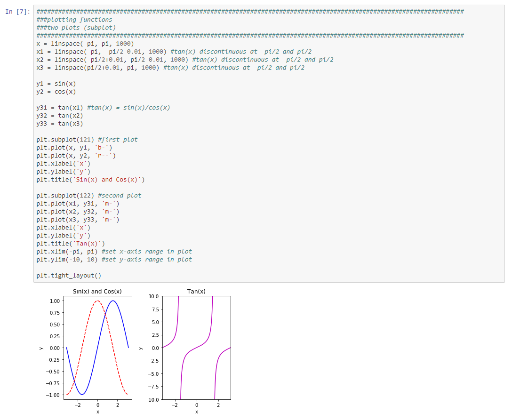Click the In [7] cell prompt
The image size is (512, 420).
click(x=17, y=12)
